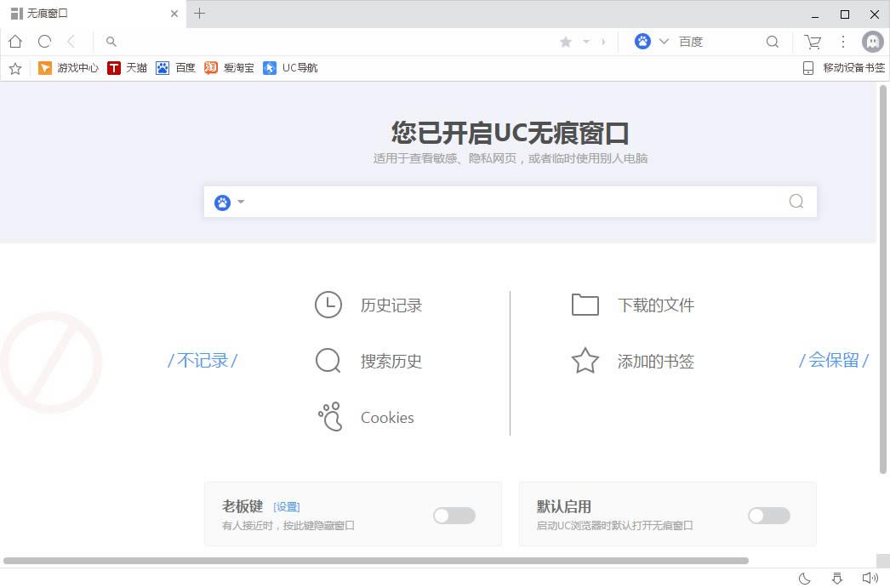The height and width of the screenshot is (588, 890).
Task: Click the home icon in toolbar
Action: (15, 42)
